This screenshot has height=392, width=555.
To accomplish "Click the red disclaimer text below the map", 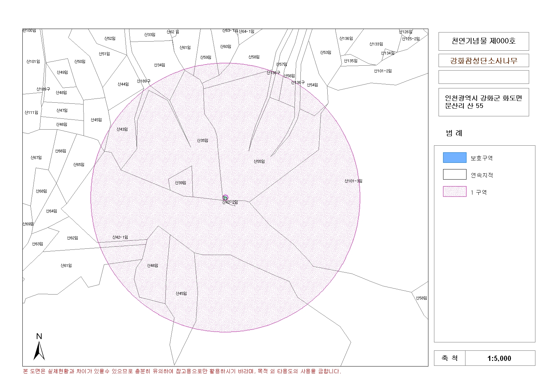I will pyautogui.click(x=182, y=371).
